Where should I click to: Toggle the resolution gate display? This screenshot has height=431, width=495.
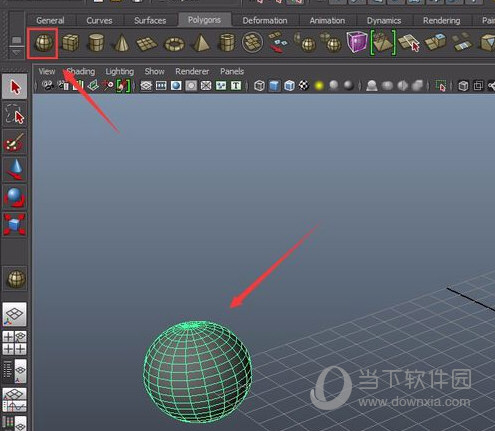[176, 86]
